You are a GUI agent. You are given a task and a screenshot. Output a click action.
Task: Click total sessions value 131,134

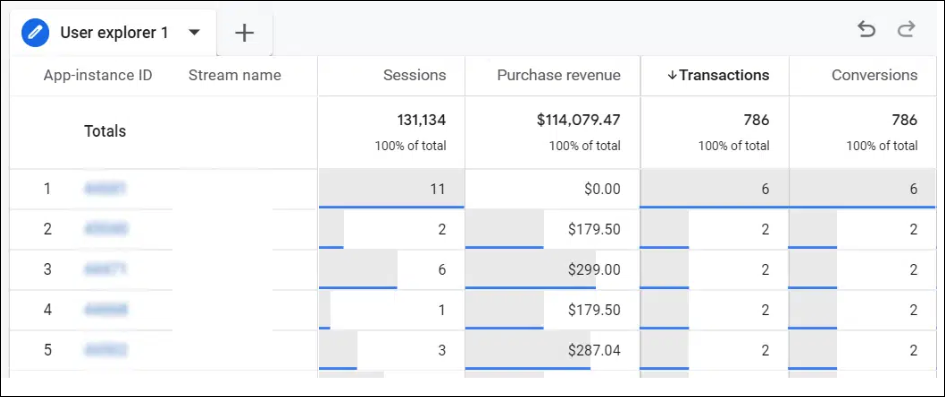[x=421, y=120]
